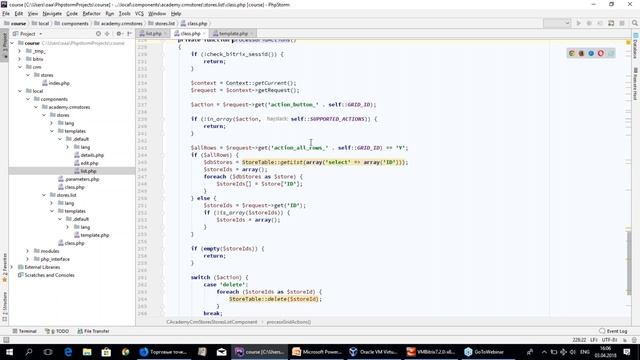Image resolution: width=640 pixels, height=360 pixels.
Task: Open run configuration dropdown in toolbar
Action: coord(557,23)
